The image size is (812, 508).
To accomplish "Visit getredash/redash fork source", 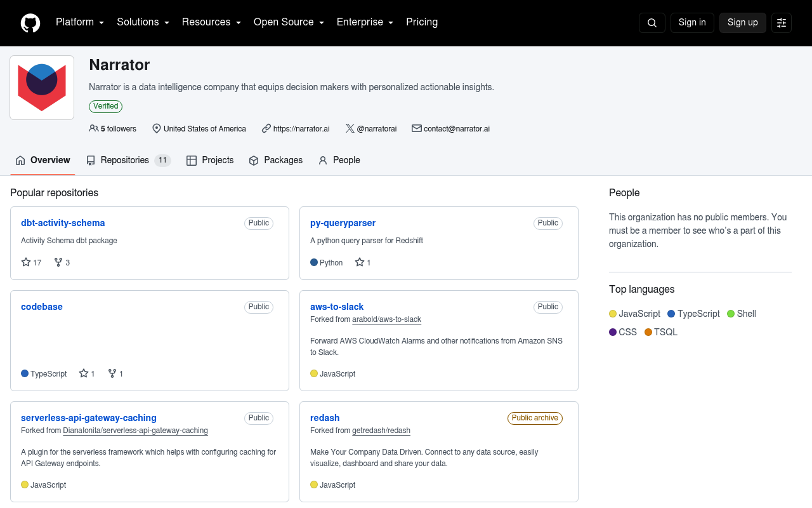I will pos(381,431).
